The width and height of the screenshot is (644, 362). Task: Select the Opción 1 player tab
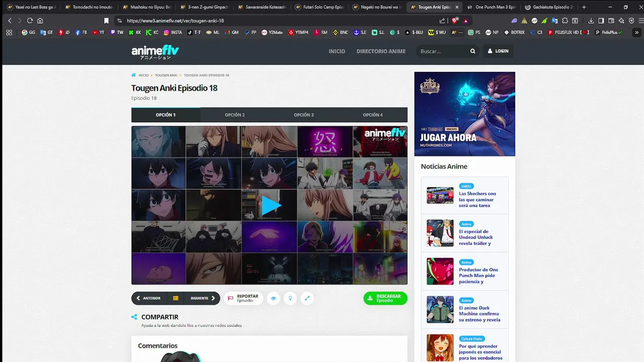coord(166,115)
